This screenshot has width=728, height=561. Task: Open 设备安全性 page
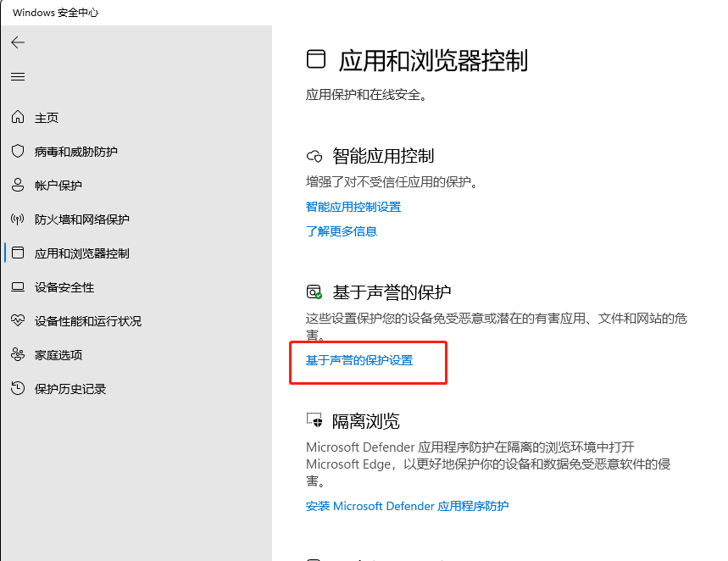(x=64, y=287)
